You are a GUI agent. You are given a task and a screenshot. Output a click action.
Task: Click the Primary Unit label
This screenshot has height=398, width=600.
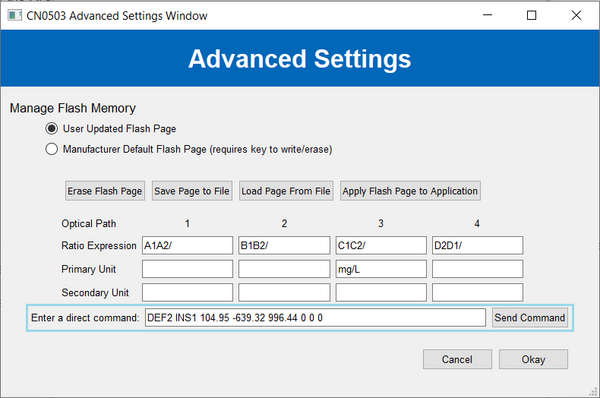(88, 269)
